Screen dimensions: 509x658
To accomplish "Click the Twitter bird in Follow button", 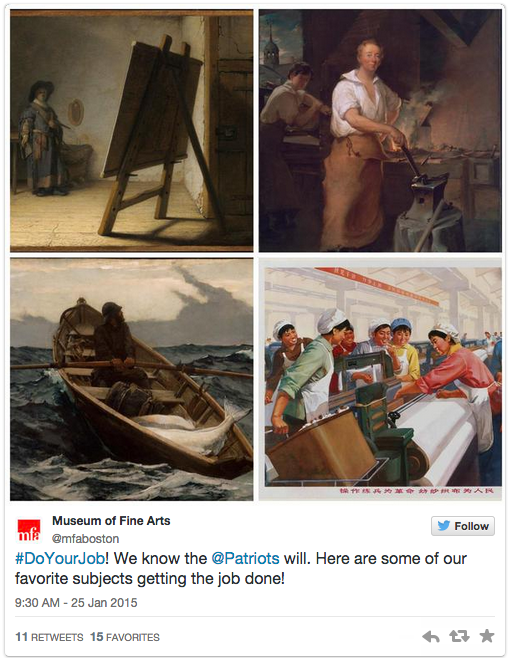I will [444, 525].
